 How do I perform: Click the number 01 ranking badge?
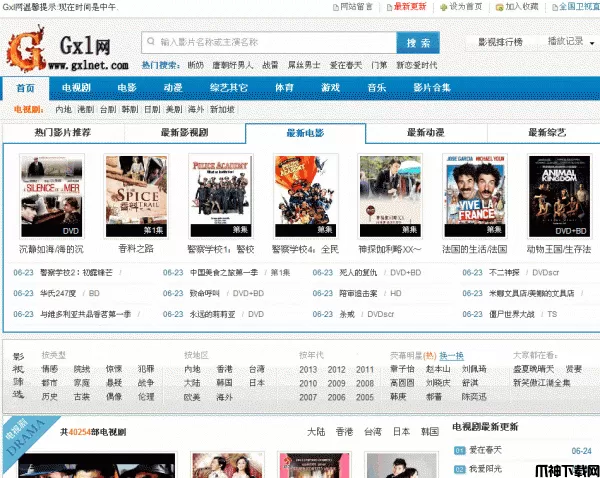tap(458, 451)
